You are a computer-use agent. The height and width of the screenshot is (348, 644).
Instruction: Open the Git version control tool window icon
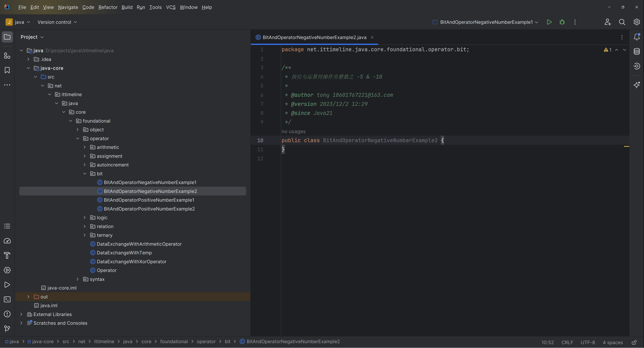pos(7,329)
